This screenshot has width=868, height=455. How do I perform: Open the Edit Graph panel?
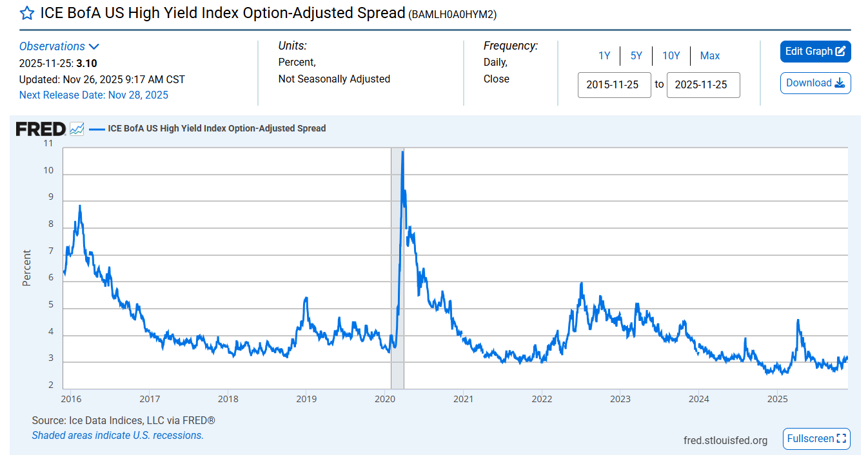pyautogui.click(x=814, y=51)
